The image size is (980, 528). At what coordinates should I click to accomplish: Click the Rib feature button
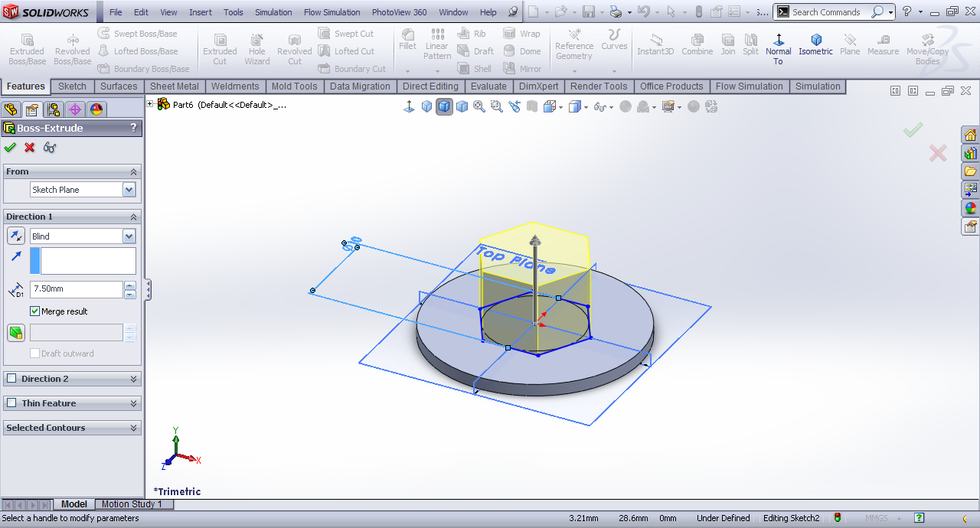[x=472, y=34]
